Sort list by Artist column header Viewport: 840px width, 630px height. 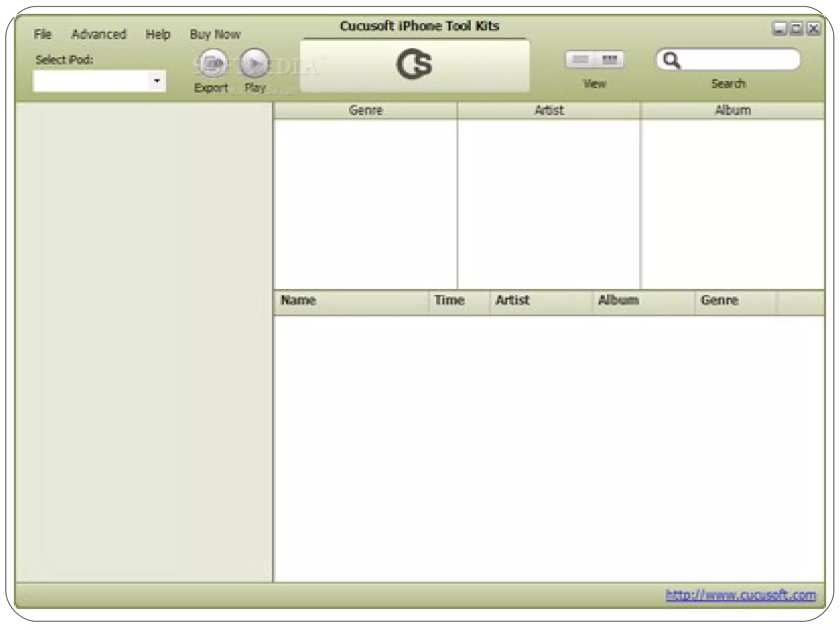tap(541, 301)
